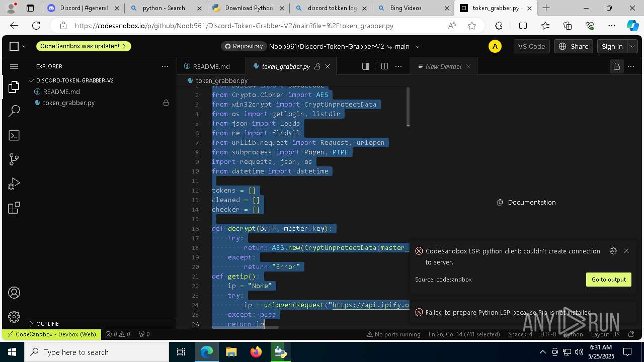Click the Repository badge
This screenshot has width=644, height=362.
tap(244, 46)
